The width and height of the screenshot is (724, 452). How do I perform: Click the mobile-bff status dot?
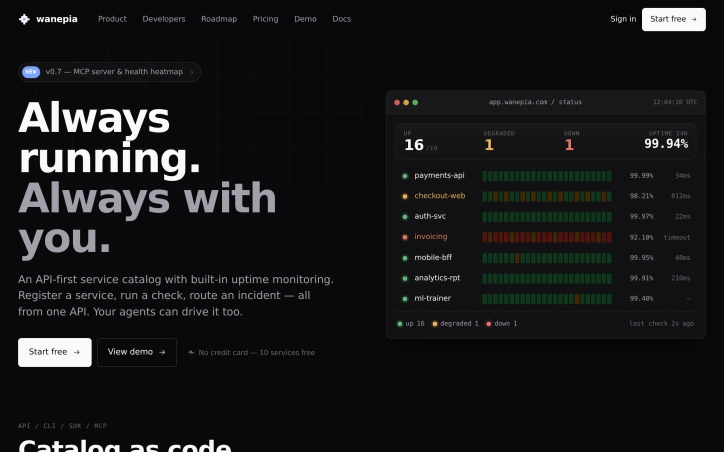pos(405,258)
